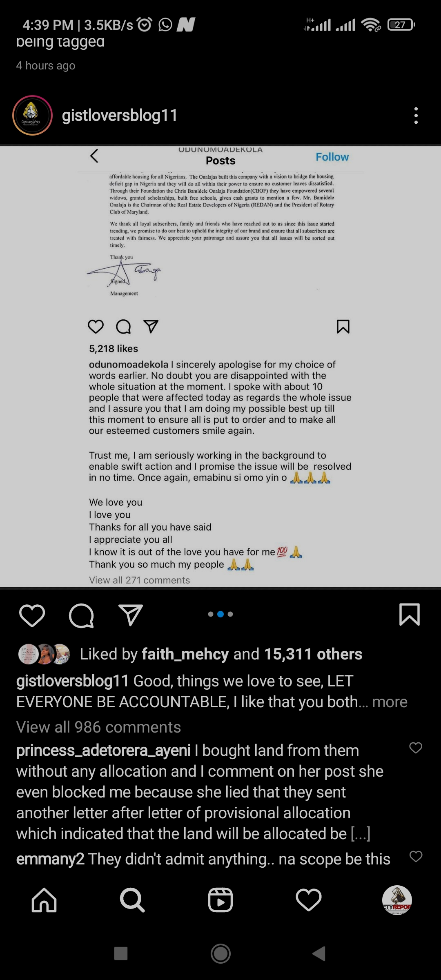
Task: Like the gistloversblog11 post
Action: [32, 615]
